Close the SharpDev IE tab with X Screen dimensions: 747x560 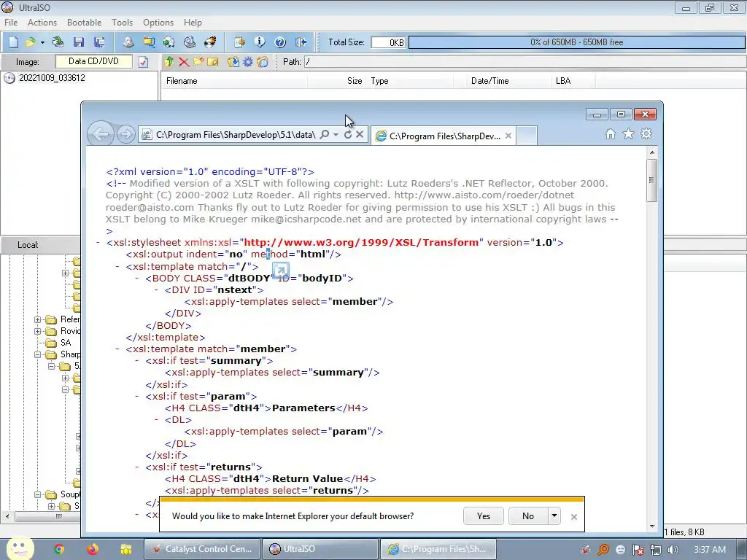pyautogui.click(x=508, y=136)
